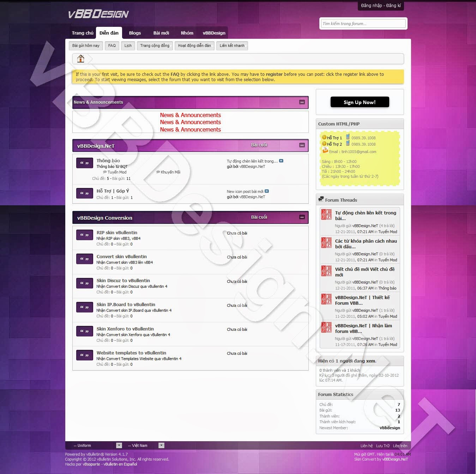
Task: Click the vBBDesign logo
Action: click(98, 14)
